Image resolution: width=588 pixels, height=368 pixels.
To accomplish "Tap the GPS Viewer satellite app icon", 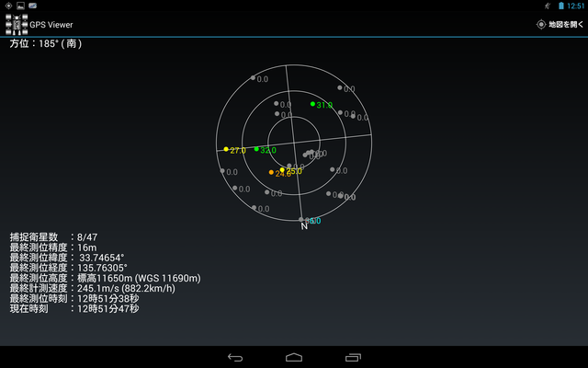I will click(17, 25).
